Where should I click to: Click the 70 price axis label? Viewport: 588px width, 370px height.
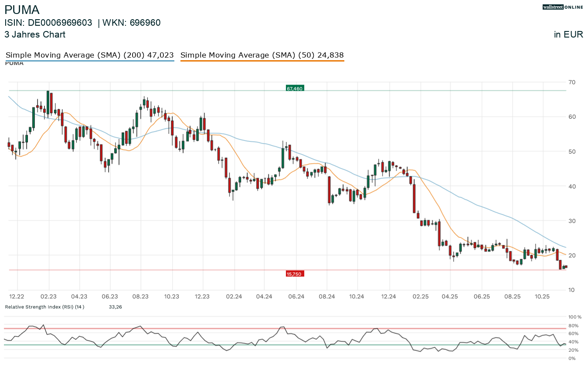coord(571,82)
